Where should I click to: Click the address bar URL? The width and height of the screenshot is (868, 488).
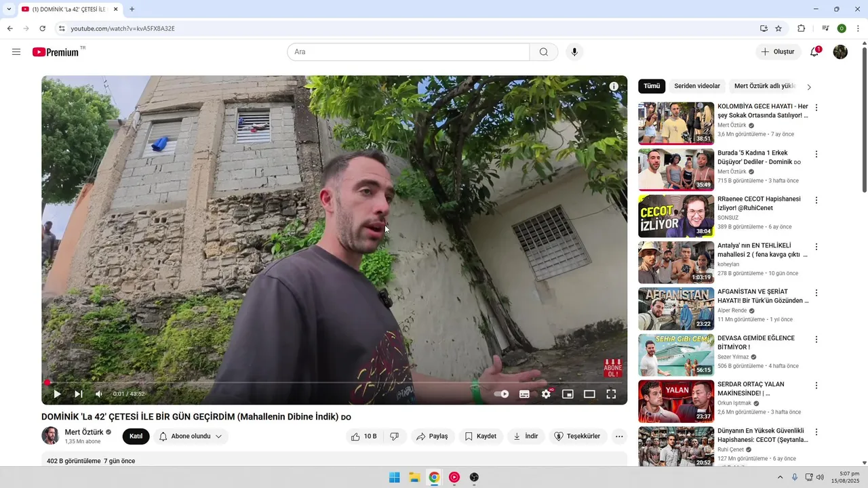click(123, 28)
